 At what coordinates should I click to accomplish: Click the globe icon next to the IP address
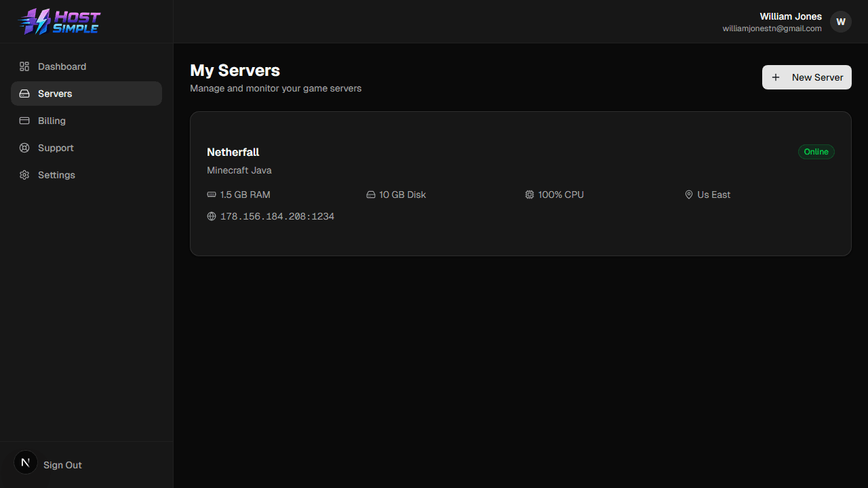[x=211, y=216]
